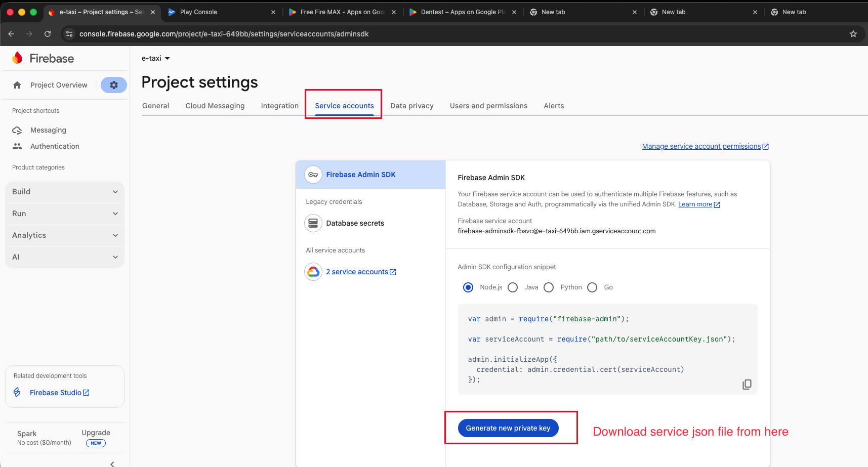Screen dimensions: 868x467
Task: Click the Messaging cloud icon
Action: pyautogui.click(x=17, y=130)
